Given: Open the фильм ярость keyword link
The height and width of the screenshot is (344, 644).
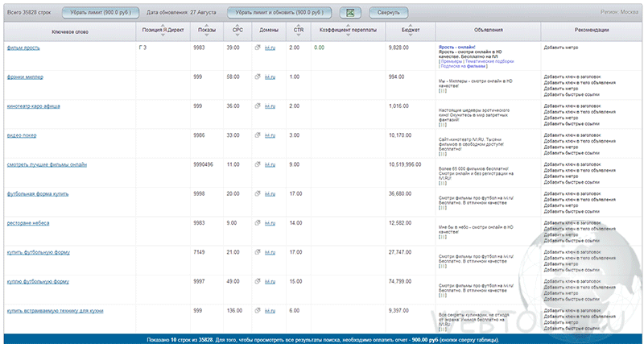Looking at the screenshot, I should [23, 48].
